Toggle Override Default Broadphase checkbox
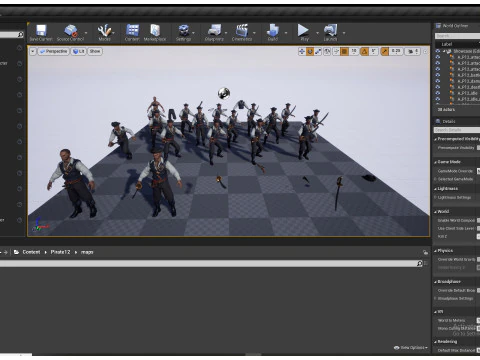480x360 pixels. 478,291
